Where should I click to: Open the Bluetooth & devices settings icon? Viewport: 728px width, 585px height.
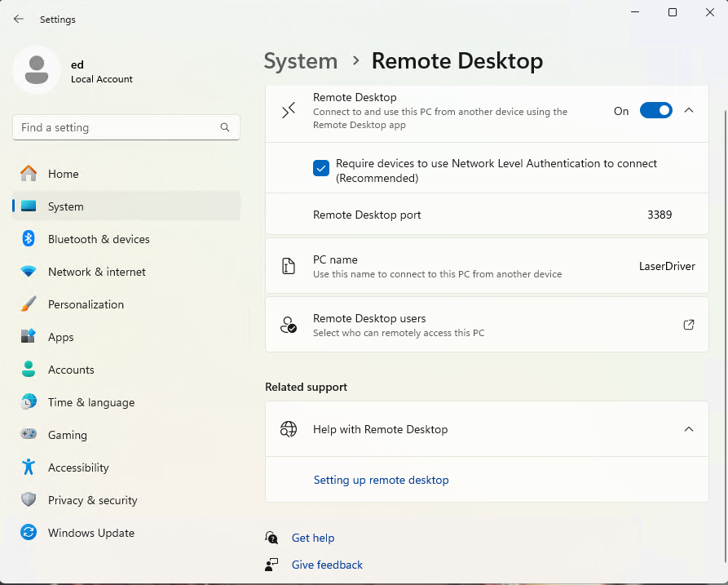(29, 239)
